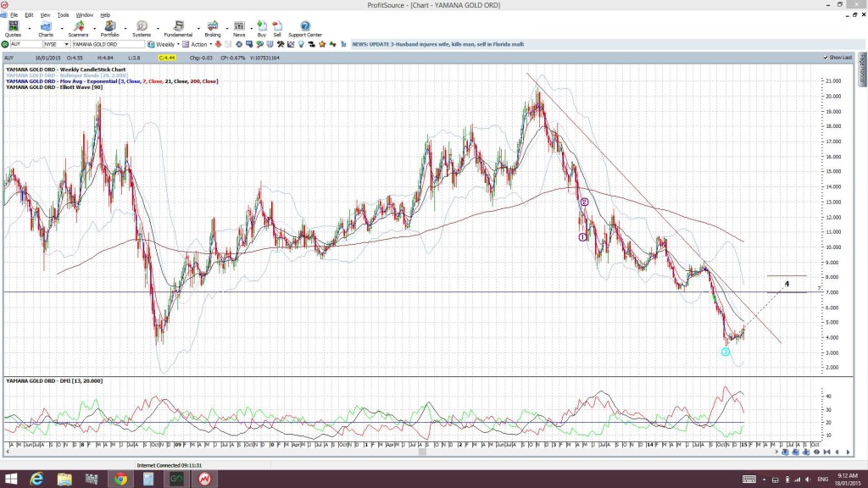This screenshot has height=488, width=868.
Task: Launch the Scanners tool
Action: click(78, 29)
